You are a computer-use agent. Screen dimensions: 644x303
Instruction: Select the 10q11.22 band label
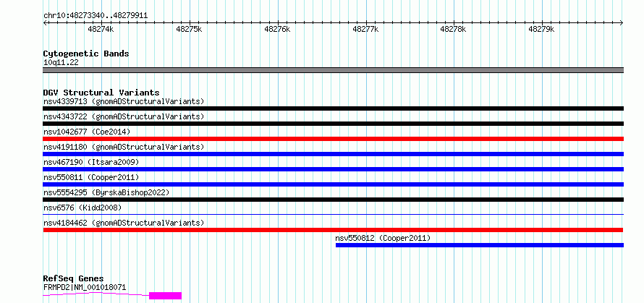(61, 63)
